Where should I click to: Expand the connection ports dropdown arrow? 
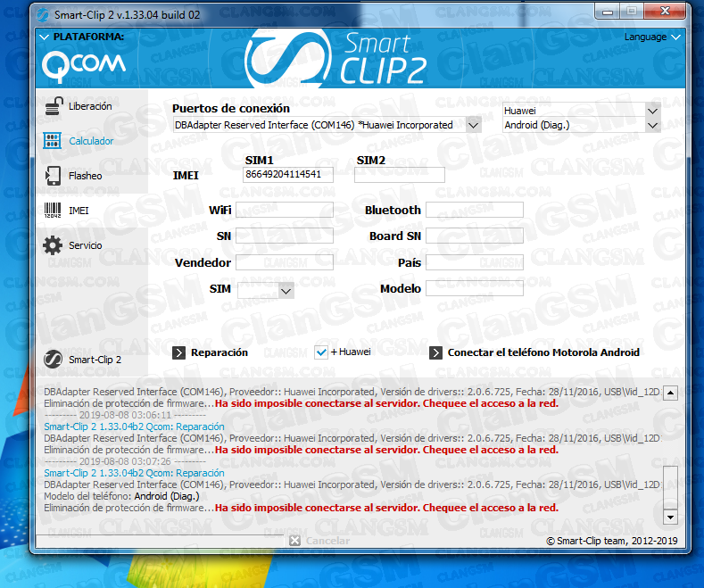tap(473, 125)
